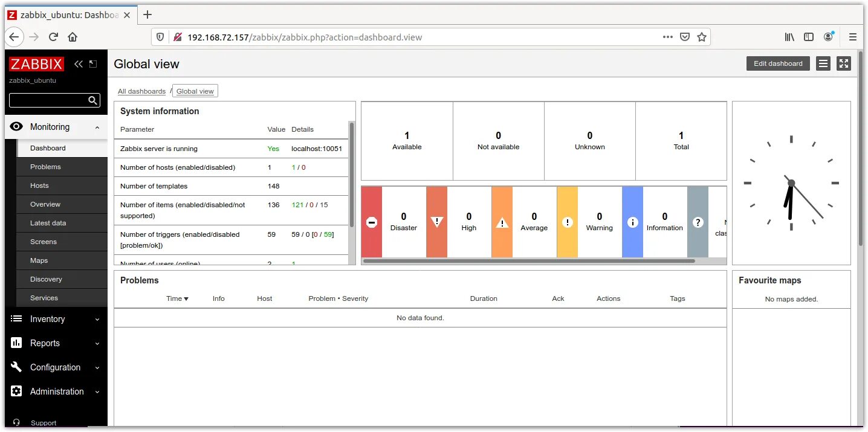Click the Zabbix logo in sidebar
The image size is (868, 432).
tap(36, 64)
